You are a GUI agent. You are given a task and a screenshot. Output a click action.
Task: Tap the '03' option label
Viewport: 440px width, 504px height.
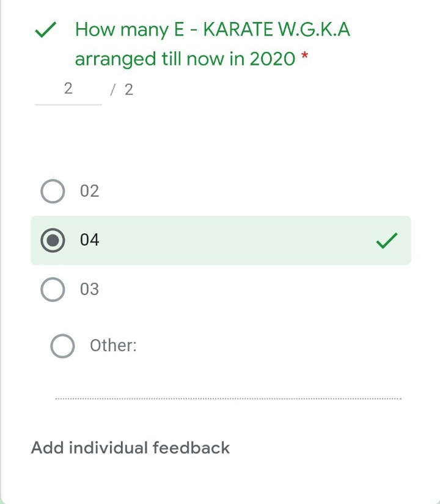[x=89, y=289]
